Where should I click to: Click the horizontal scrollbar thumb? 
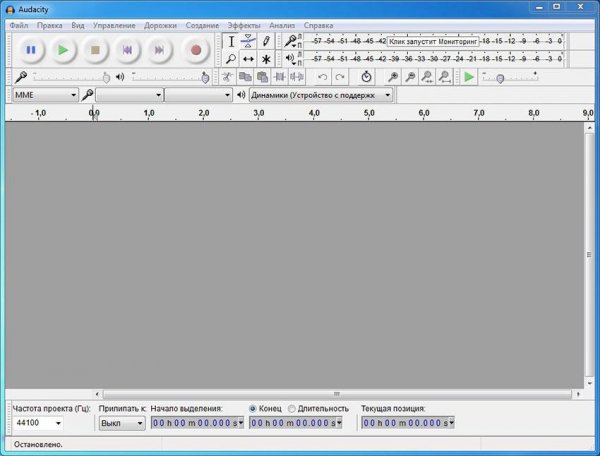point(337,394)
